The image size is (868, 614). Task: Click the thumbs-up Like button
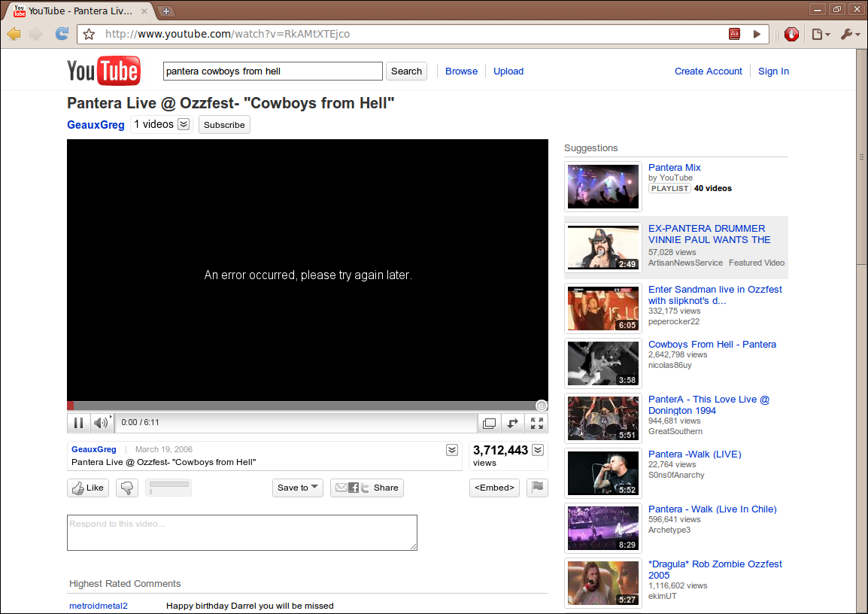[88, 488]
